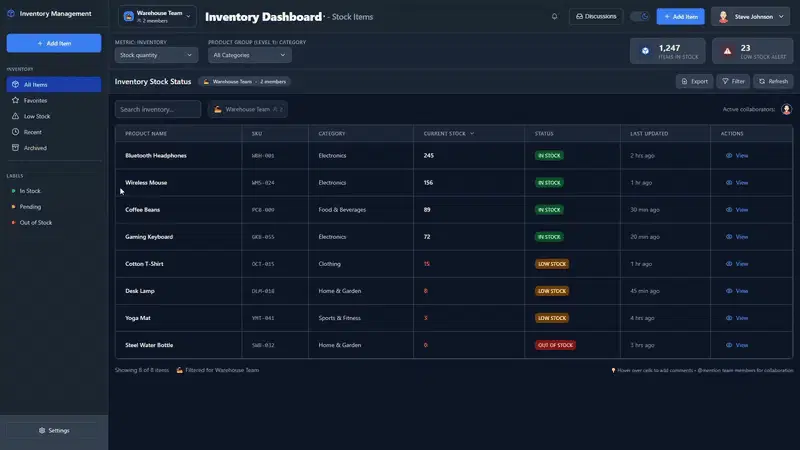
Task: Click eye View icon for Bluetooth Headphones
Action: [x=729, y=156]
